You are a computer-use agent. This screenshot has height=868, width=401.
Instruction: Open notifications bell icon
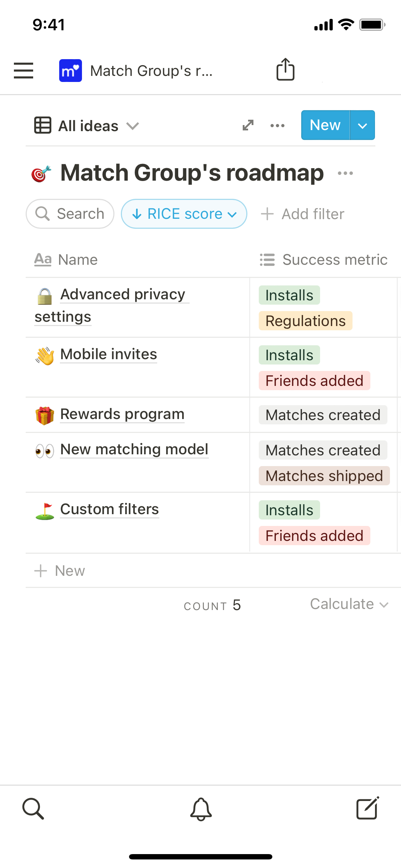coord(201,809)
